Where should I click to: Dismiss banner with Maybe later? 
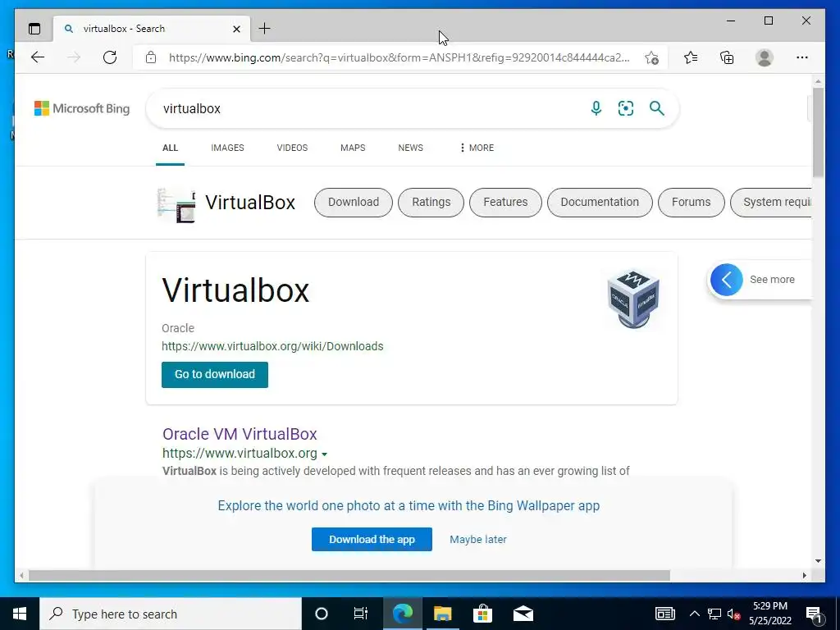pos(478,540)
